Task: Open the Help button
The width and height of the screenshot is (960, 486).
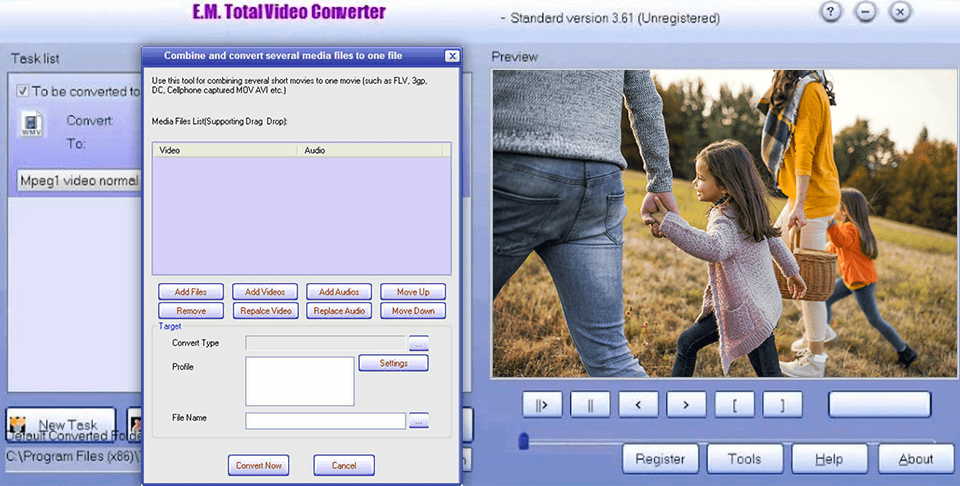Action: [x=830, y=459]
